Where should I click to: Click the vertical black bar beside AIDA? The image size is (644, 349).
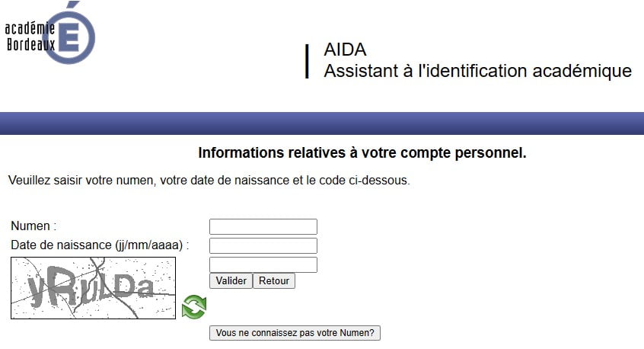[307, 61]
